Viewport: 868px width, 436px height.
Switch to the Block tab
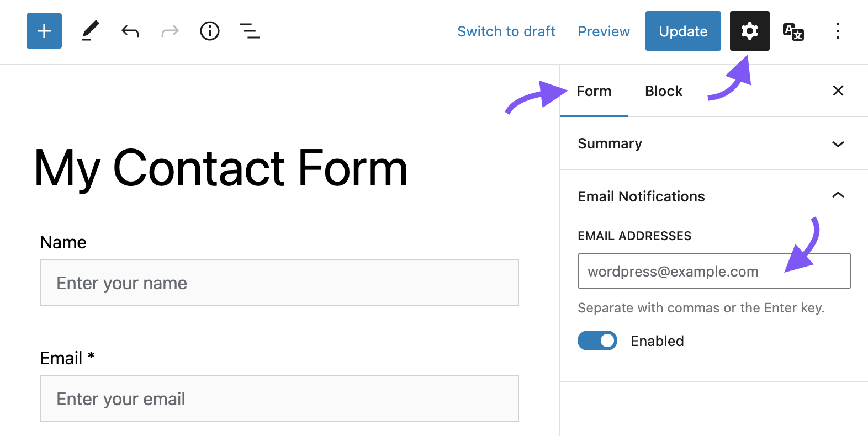(x=664, y=91)
